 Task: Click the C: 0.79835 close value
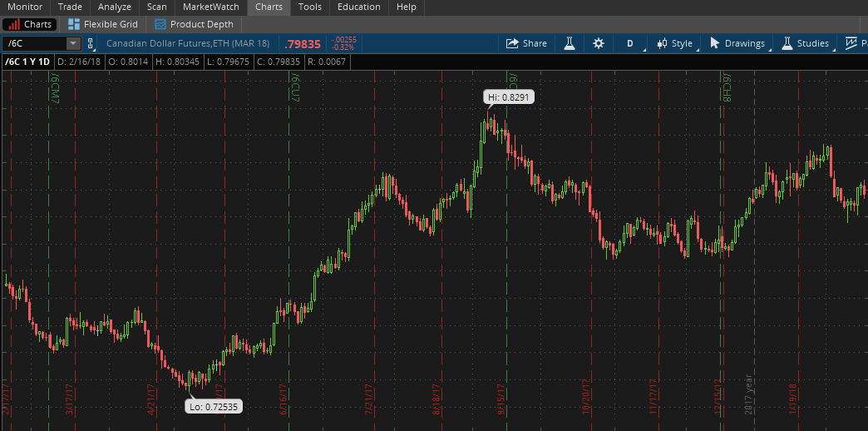tap(279, 62)
